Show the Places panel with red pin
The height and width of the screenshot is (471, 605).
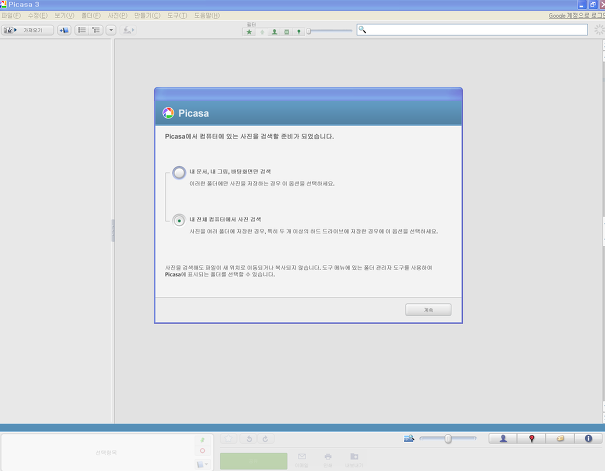[x=532, y=439]
